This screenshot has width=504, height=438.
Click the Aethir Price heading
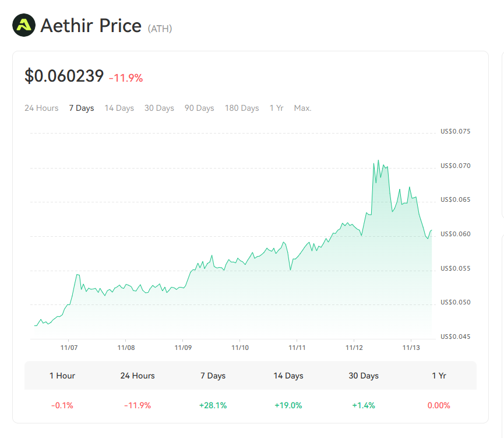pyautogui.click(x=91, y=26)
